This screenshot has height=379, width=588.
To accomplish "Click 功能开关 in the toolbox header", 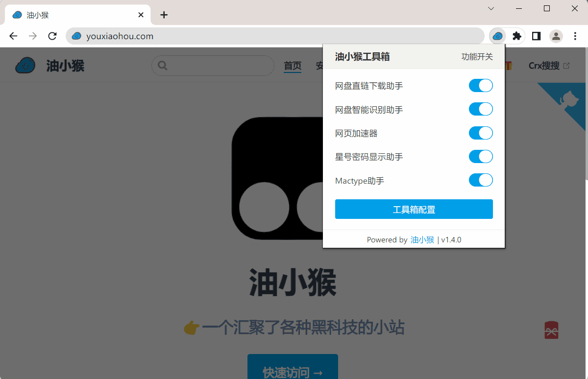I will pos(477,56).
